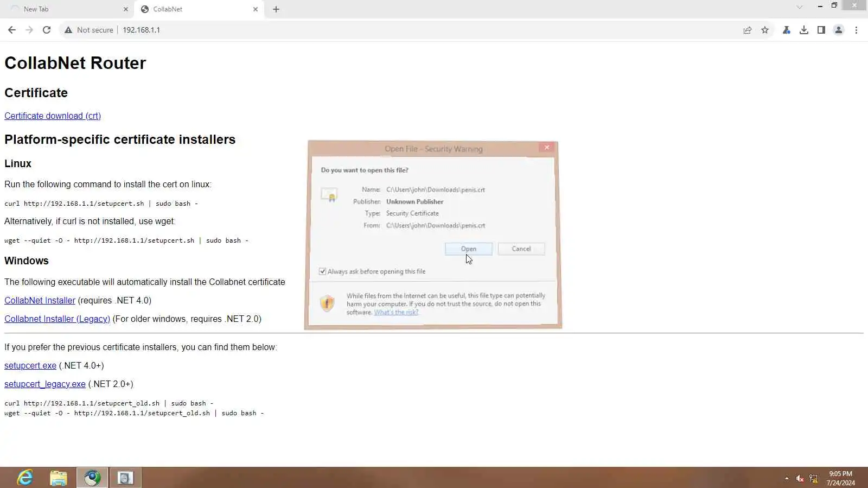The height and width of the screenshot is (488, 868).
Task: Click the muted volume tray icon
Action: coord(800,478)
